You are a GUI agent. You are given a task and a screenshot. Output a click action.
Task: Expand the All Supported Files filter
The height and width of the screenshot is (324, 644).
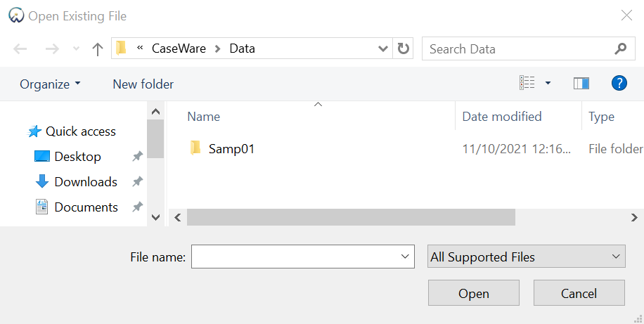tap(526, 257)
